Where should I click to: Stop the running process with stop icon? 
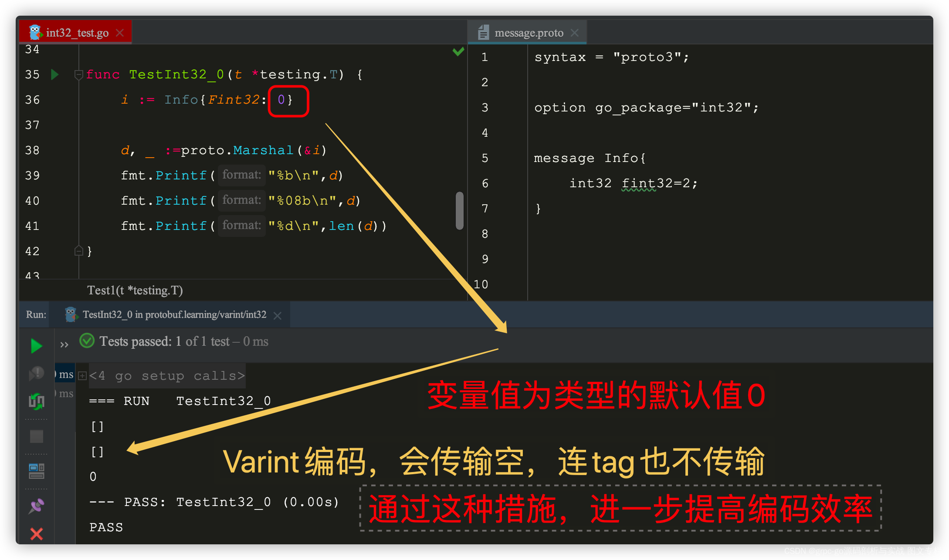point(37,436)
